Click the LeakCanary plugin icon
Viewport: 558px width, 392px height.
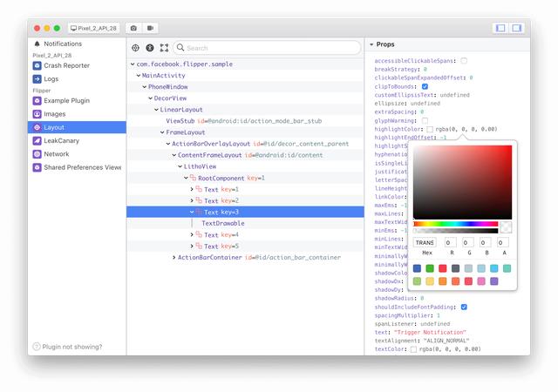point(37,140)
